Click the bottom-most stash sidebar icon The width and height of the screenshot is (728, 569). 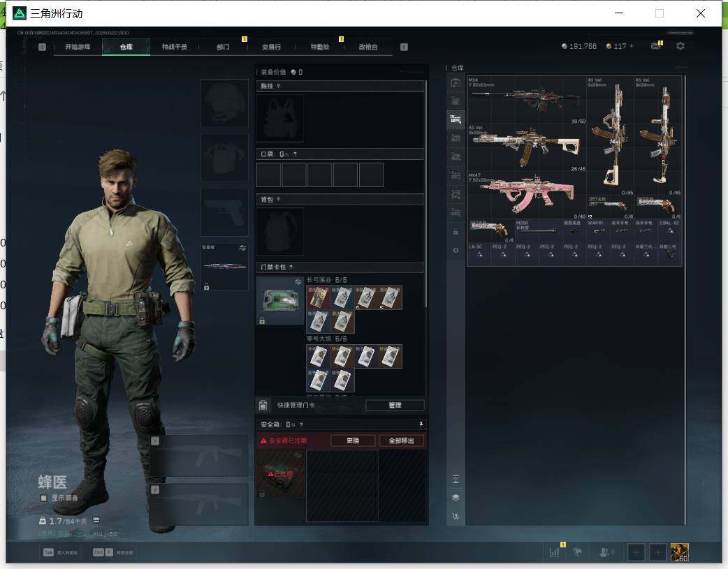point(456,516)
